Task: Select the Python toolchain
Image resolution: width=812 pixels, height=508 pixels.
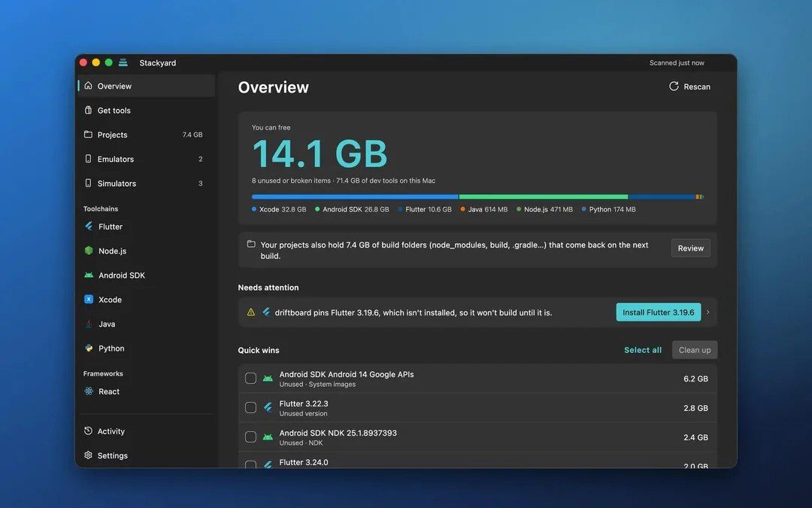Action: (146, 348)
